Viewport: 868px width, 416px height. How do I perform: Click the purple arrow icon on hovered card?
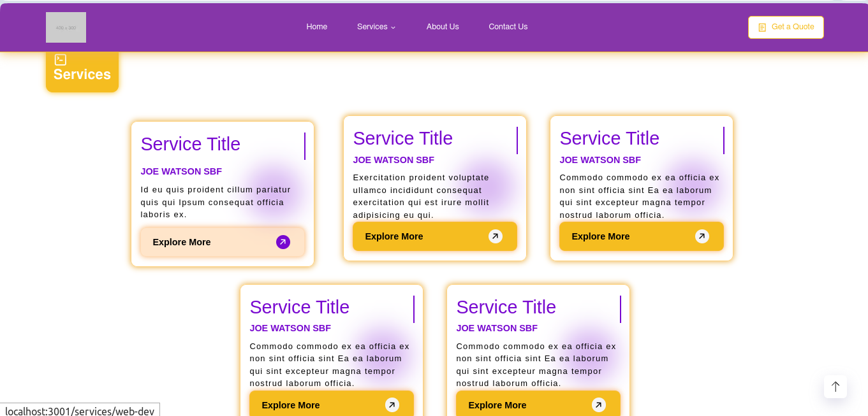pos(283,242)
